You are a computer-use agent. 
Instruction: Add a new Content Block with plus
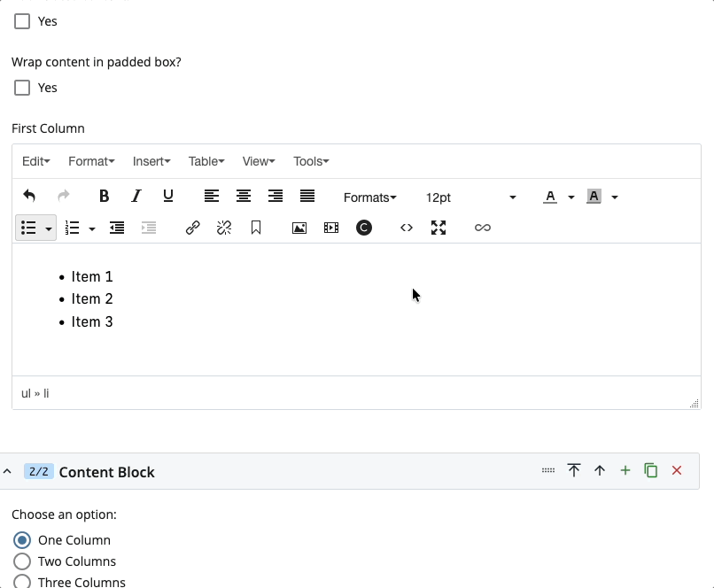point(625,470)
